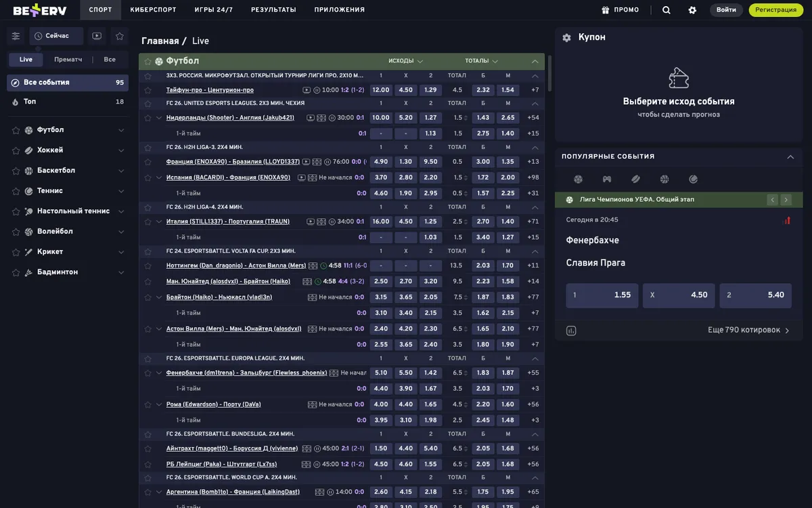Open video stream for Тайфун-про - Центурион-про

click(307, 90)
